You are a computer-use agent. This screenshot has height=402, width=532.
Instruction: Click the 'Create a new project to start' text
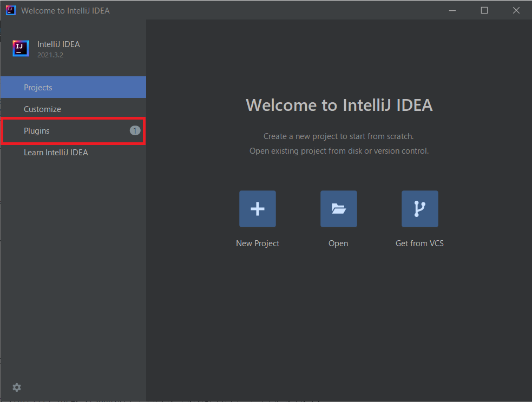(x=339, y=136)
